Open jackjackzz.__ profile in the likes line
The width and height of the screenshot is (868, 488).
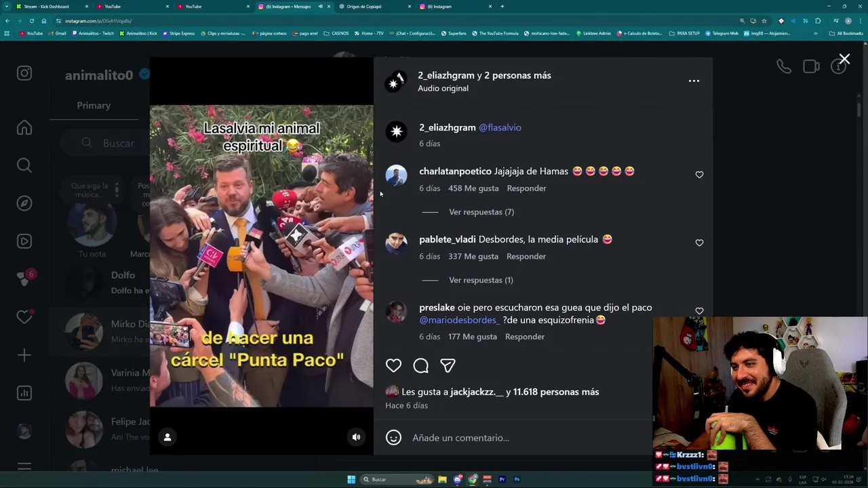pyautogui.click(x=477, y=392)
